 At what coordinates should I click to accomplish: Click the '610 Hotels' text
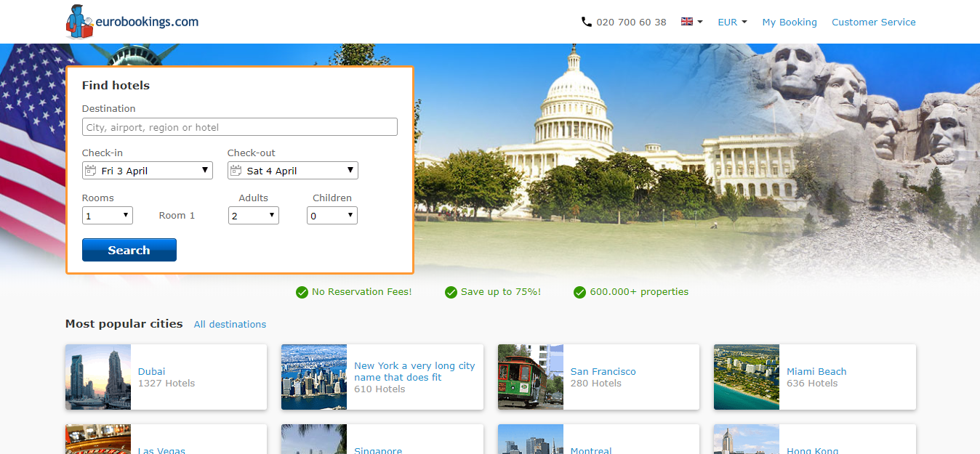tap(379, 389)
